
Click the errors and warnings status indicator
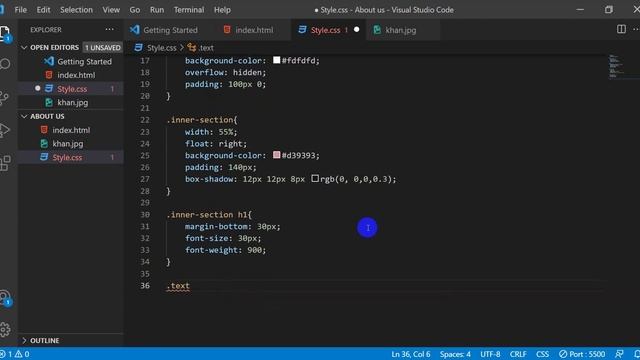pos(15,354)
